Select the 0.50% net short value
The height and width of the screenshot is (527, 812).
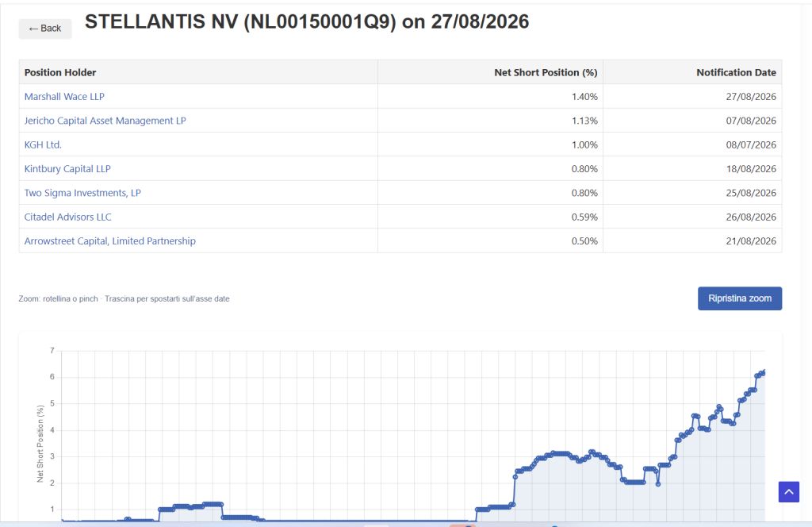click(584, 241)
